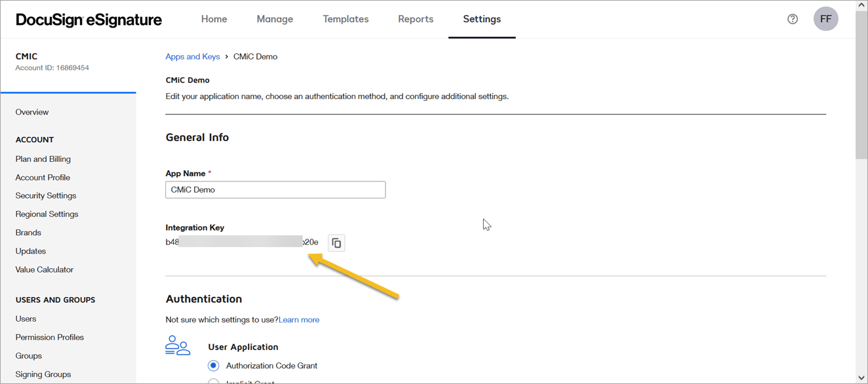Image resolution: width=868 pixels, height=384 pixels.
Task: Open the Learn more link
Action: (x=299, y=320)
